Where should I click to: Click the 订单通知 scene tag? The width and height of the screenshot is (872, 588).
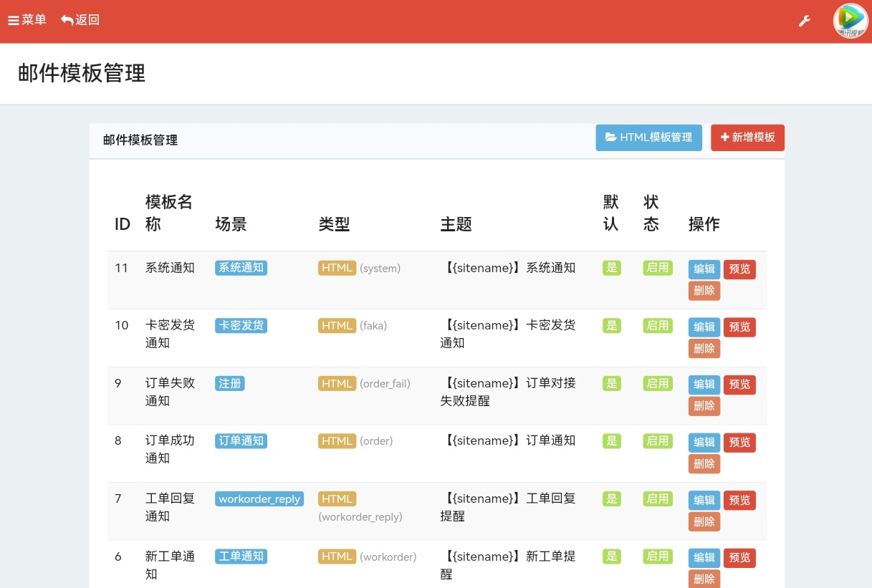point(241,440)
